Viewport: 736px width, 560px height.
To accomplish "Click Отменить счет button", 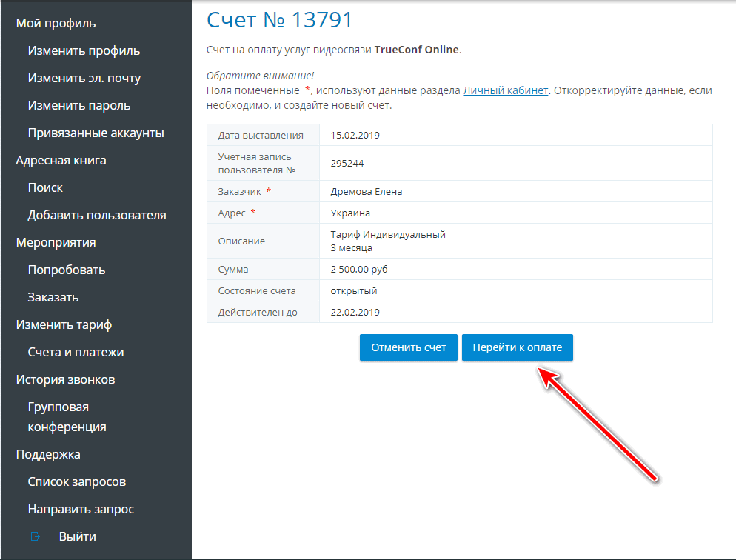I will 409,347.
